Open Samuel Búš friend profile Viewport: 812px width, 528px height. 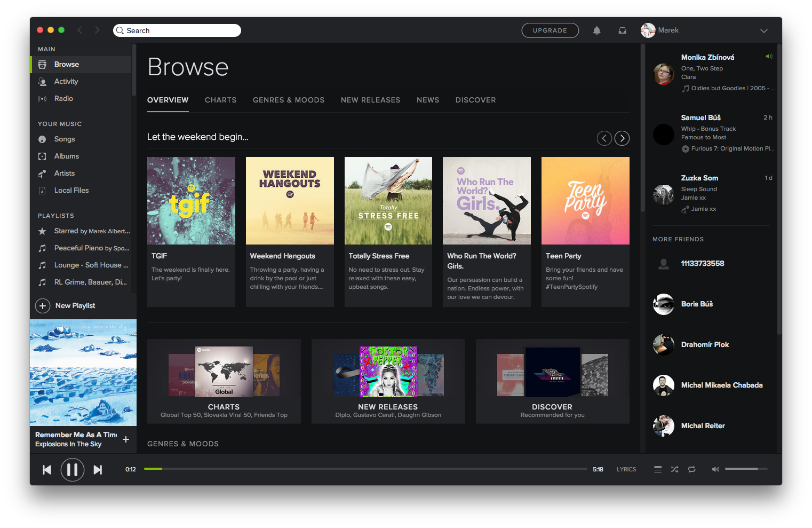[701, 117]
